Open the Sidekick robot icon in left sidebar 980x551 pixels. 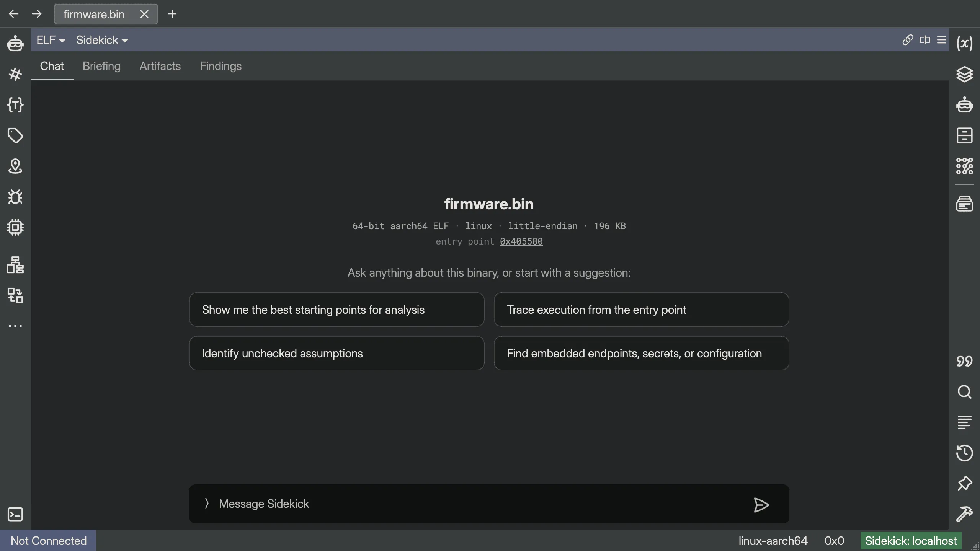point(15,43)
